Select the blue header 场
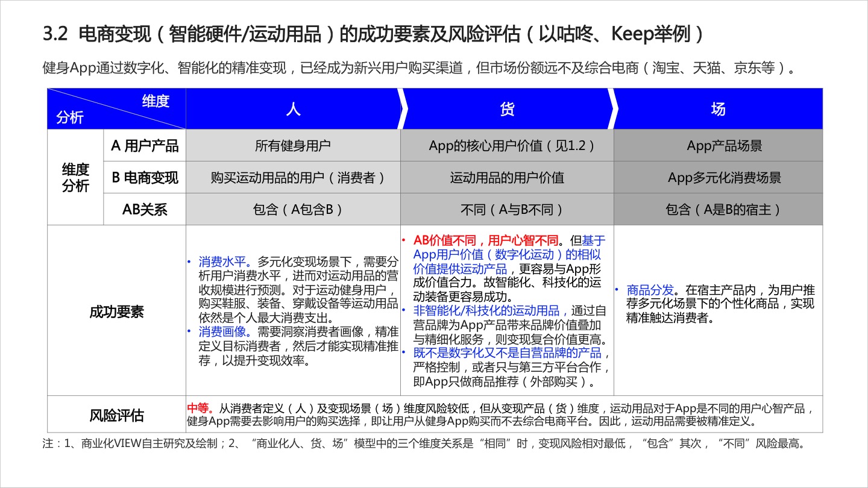 tap(718, 109)
